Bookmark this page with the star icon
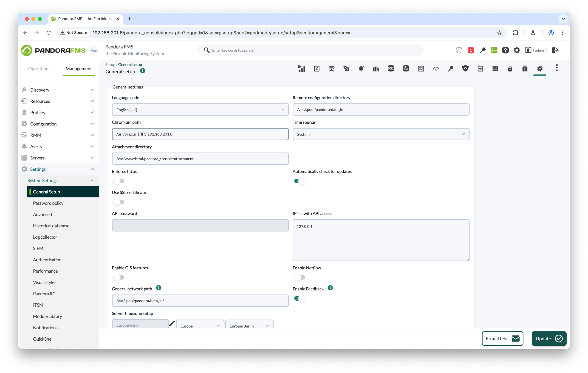The width and height of the screenshot is (588, 373). tap(499, 33)
